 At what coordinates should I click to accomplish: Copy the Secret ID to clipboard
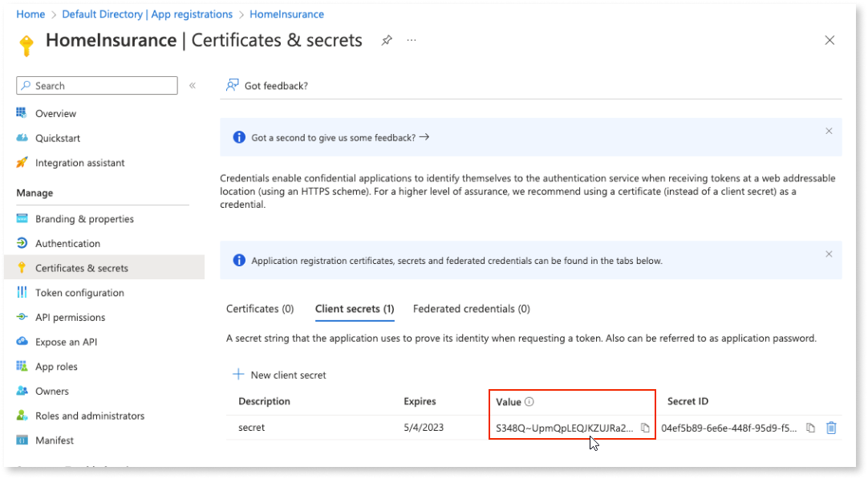[x=810, y=428]
